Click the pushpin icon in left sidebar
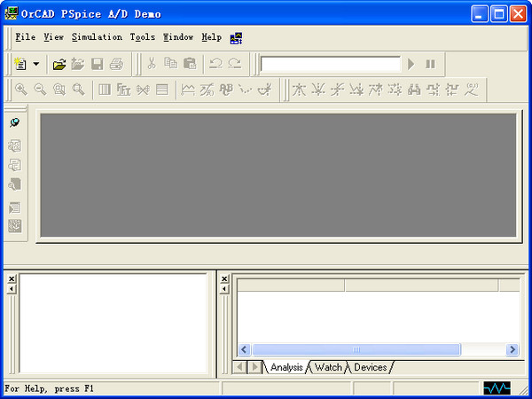The width and height of the screenshot is (532, 399). (x=15, y=122)
